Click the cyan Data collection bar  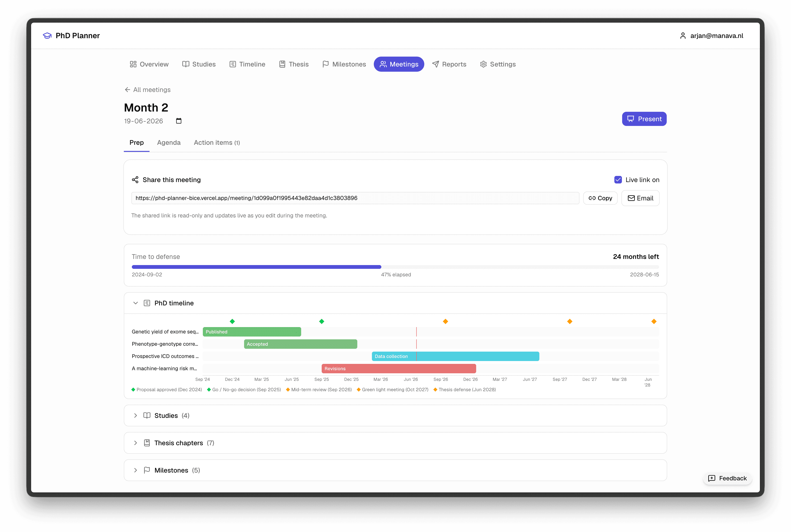pos(455,356)
